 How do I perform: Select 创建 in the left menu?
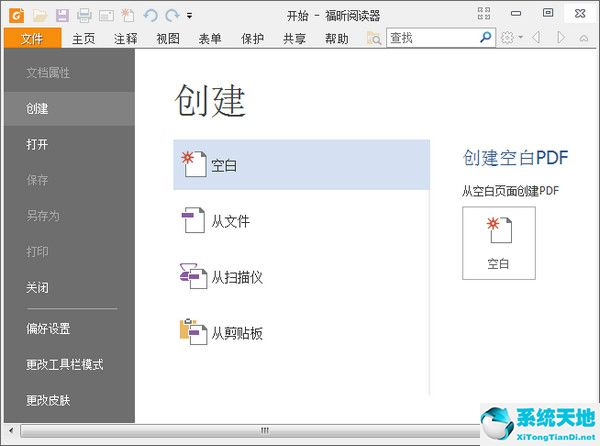click(x=69, y=109)
